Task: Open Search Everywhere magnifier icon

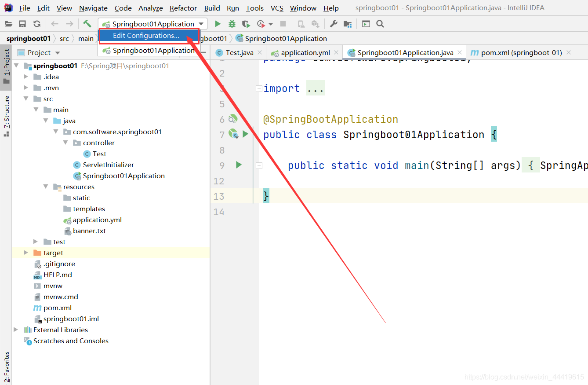Action: click(380, 24)
